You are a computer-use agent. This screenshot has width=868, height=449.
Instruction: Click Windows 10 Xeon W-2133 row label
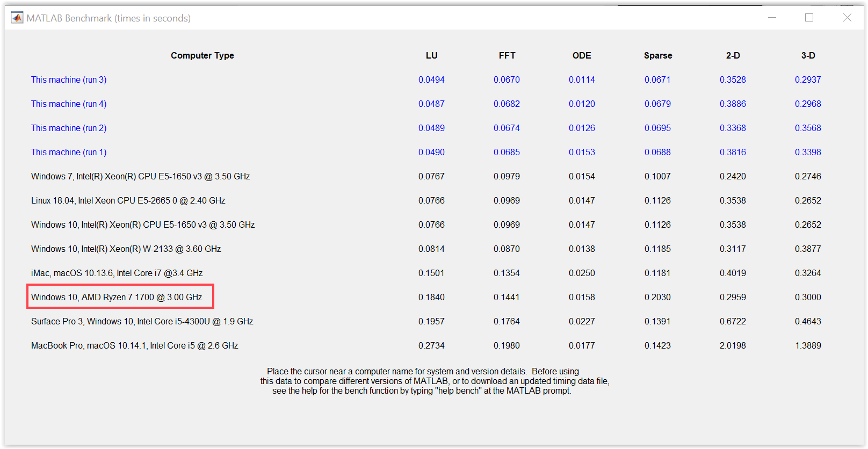(x=126, y=249)
